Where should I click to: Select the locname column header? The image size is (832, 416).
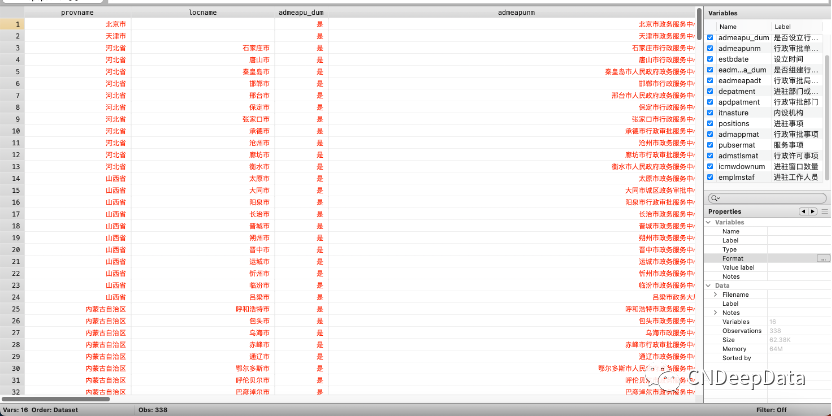click(x=203, y=12)
